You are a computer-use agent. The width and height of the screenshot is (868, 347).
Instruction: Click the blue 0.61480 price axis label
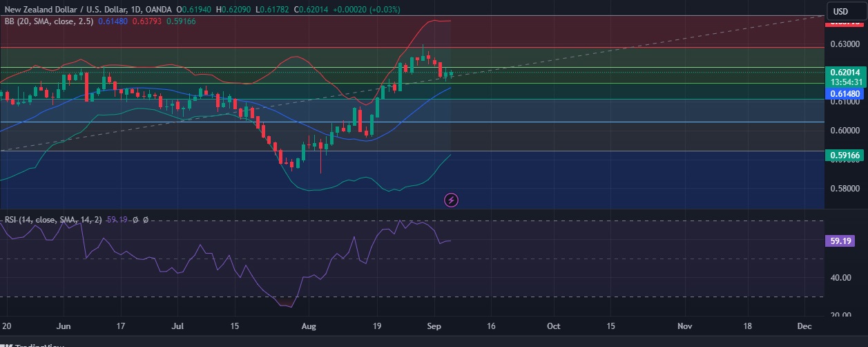point(845,93)
